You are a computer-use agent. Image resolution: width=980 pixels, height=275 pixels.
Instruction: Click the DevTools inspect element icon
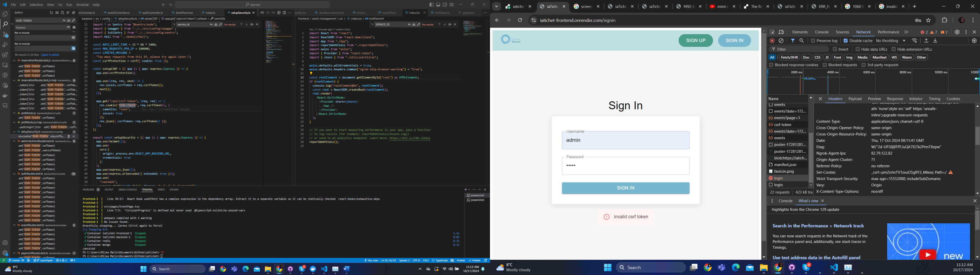772,32
